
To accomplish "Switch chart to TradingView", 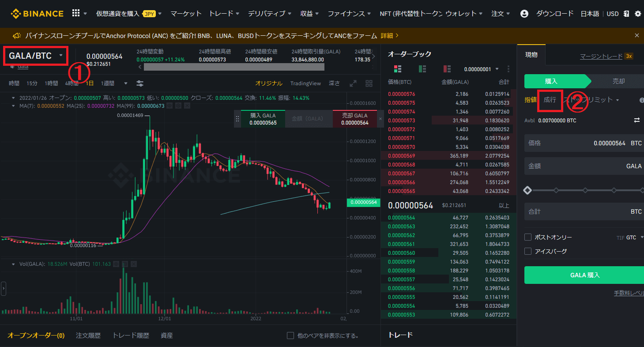I will pos(305,83).
